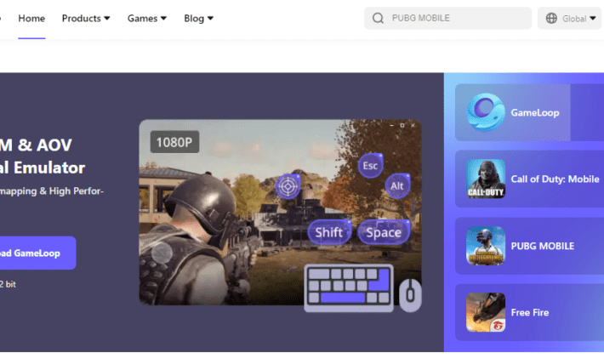Open Call of Duty: Mobile card

(529, 179)
